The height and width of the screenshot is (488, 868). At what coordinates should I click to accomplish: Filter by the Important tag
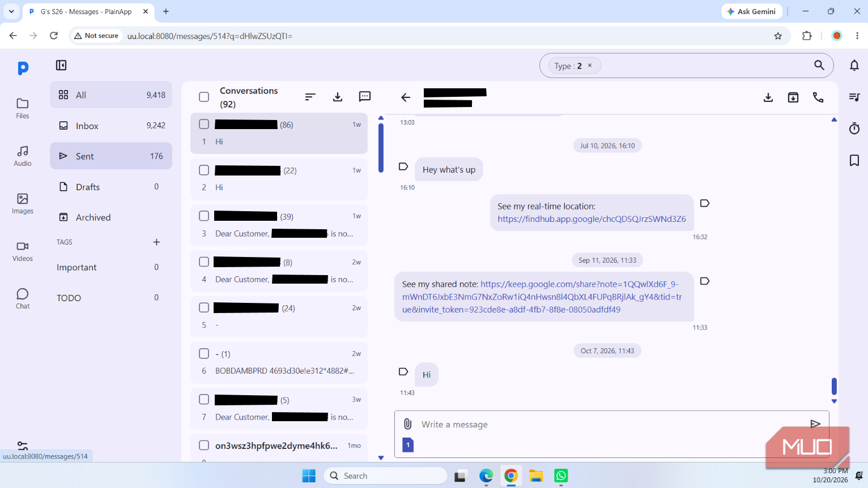(111, 267)
